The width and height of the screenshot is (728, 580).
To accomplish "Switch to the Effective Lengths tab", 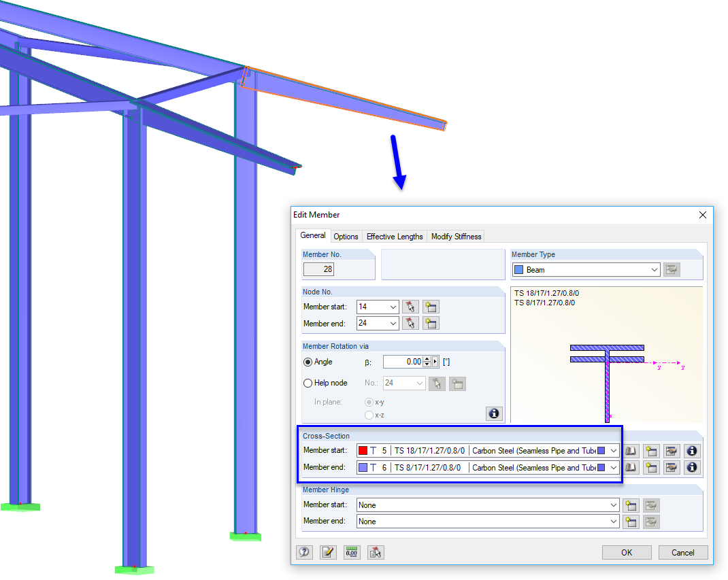I will [395, 236].
